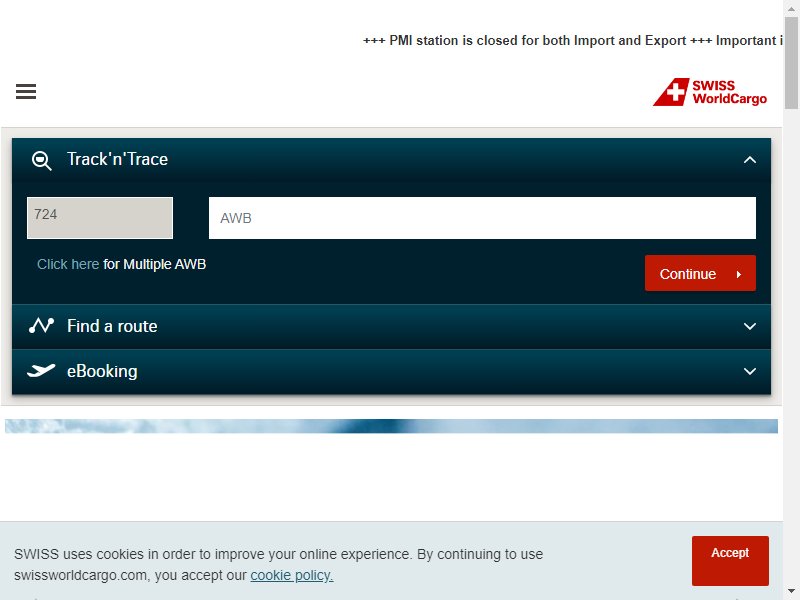The height and width of the screenshot is (600, 800).
Task: Click the Track'n'Trace magnifier icon
Action: (x=41, y=160)
